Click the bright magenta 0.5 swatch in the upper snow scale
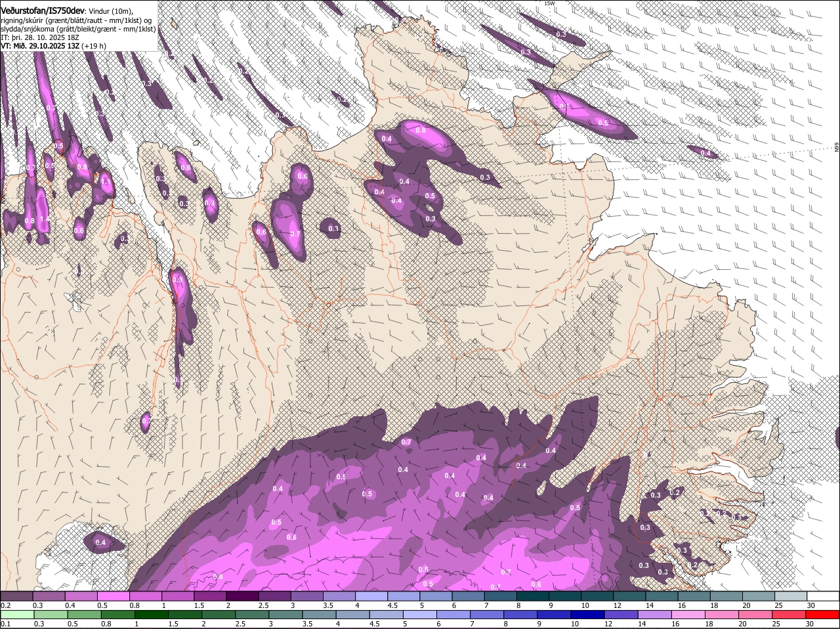The width and height of the screenshot is (840, 629). point(113,596)
